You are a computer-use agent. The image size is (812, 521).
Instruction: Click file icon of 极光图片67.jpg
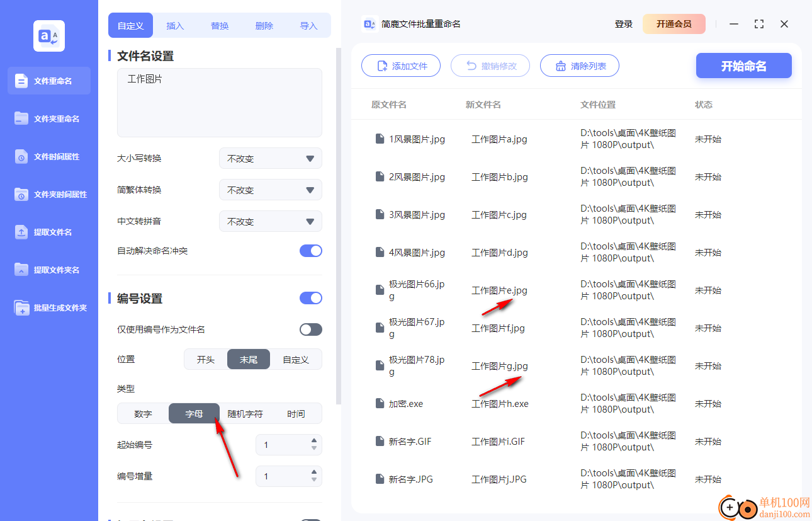(380, 328)
